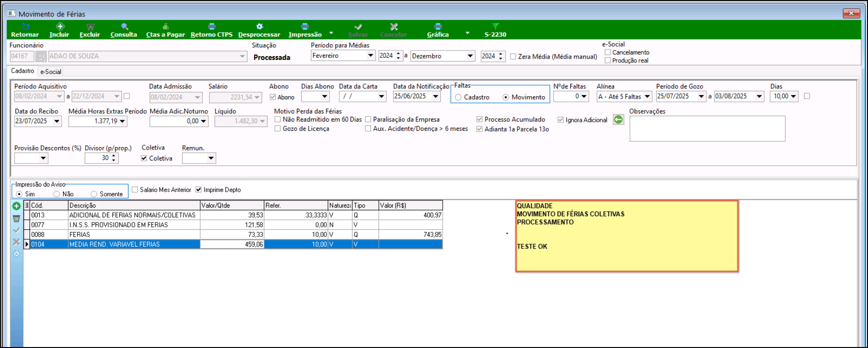Toggle the Zera Média checkbox

click(x=513, y=57)
